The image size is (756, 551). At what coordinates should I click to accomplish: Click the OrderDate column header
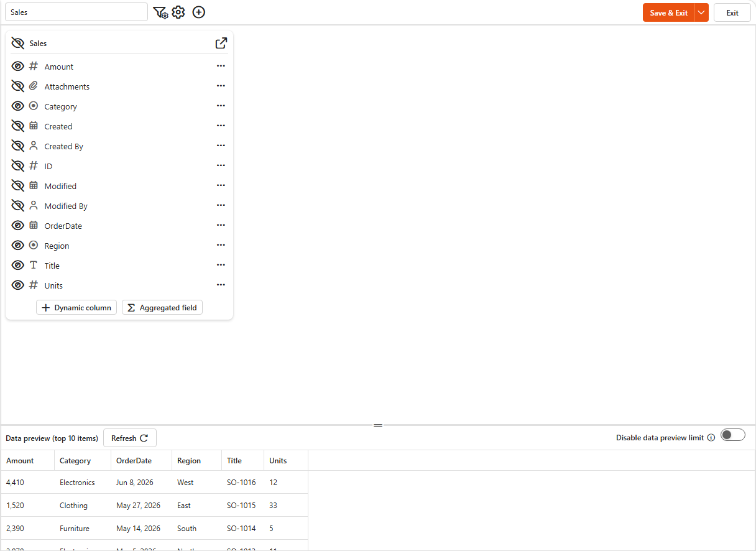click(x=141, y=461)
